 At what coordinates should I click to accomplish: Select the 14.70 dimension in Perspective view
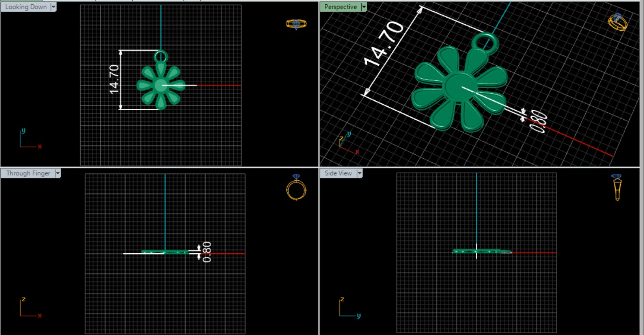[384, 45]
